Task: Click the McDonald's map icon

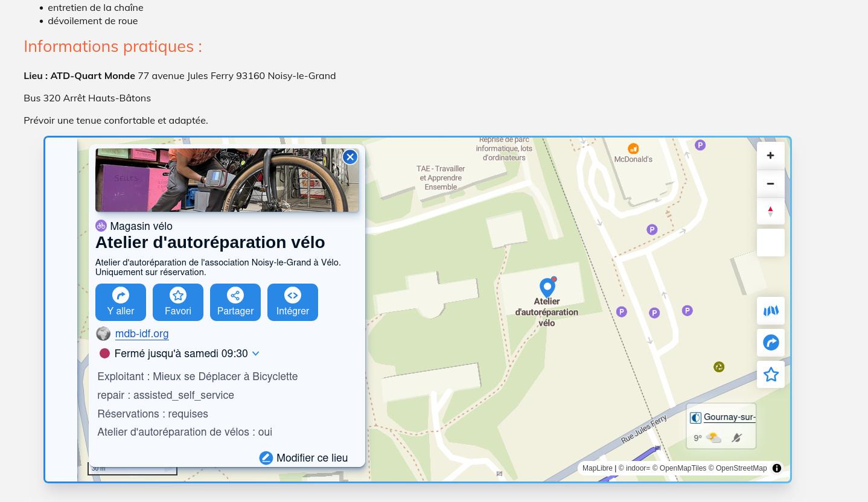Action: 633,149
